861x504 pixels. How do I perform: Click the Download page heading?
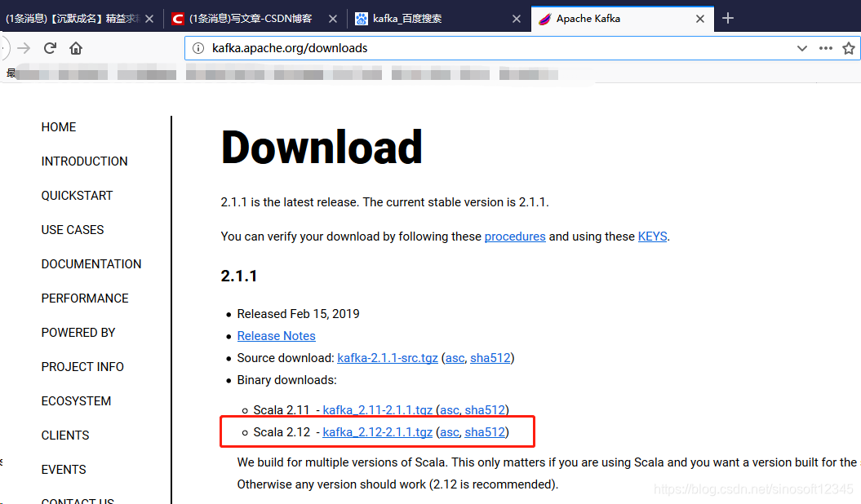322,147
